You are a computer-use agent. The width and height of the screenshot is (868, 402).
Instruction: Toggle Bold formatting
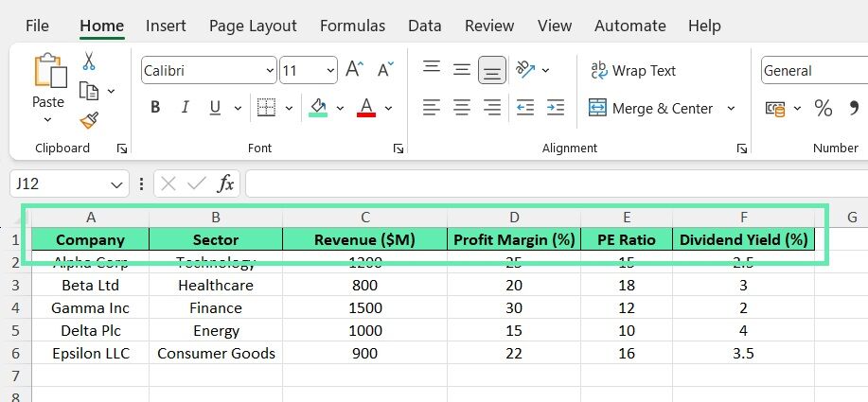pos(155,107)
